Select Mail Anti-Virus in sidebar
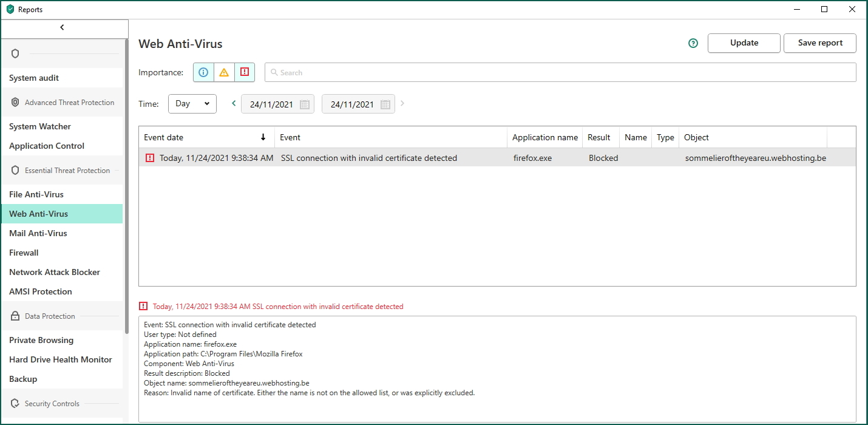 38,233
